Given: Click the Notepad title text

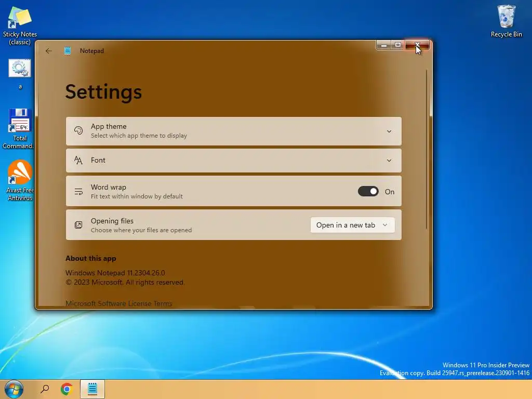Looking at the screenshot, I should tap(92, 51).
